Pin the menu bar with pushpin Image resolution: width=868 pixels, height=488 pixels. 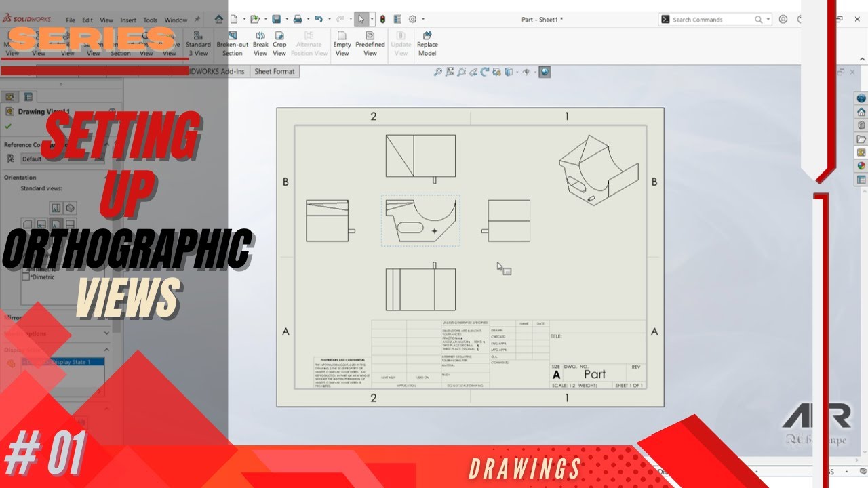pyautogui.click(x=197, y=20)
